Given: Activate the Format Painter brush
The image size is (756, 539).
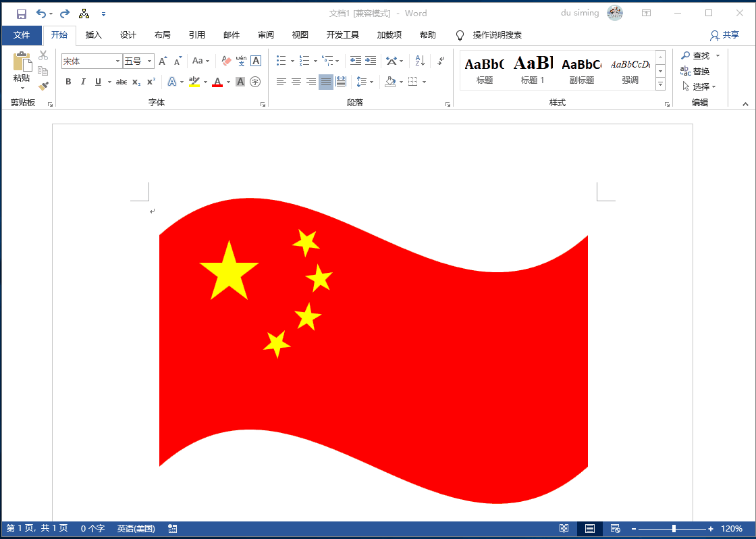Looking at the screenshot, I should (x=43, y=86).
